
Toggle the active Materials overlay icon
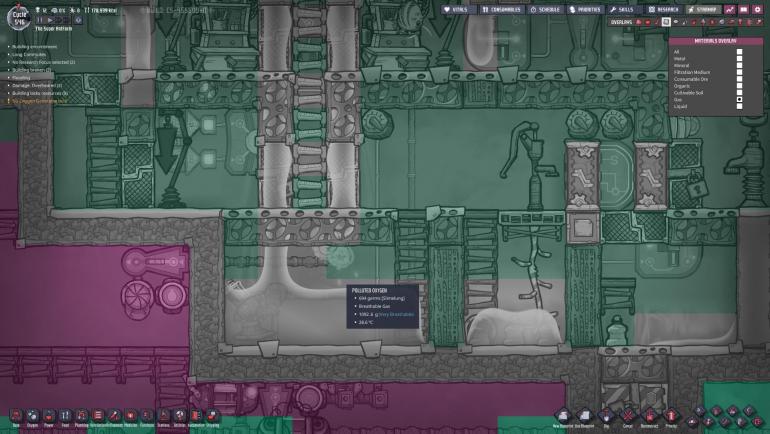666,22
